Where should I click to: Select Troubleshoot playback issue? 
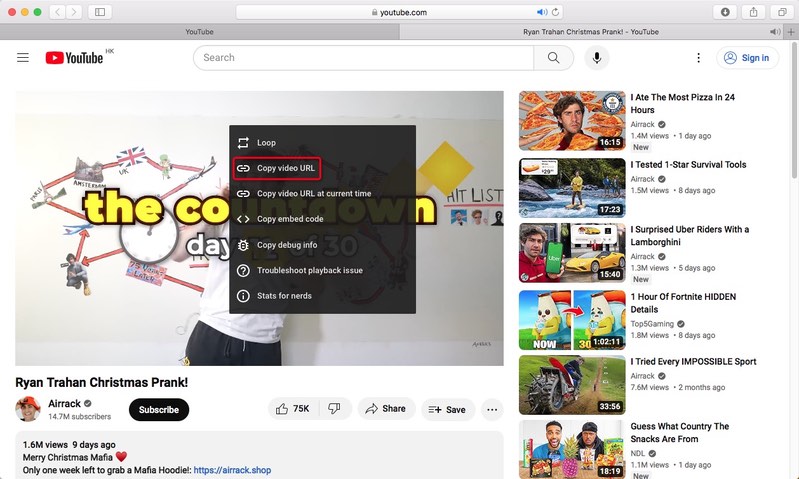(323, 270)
